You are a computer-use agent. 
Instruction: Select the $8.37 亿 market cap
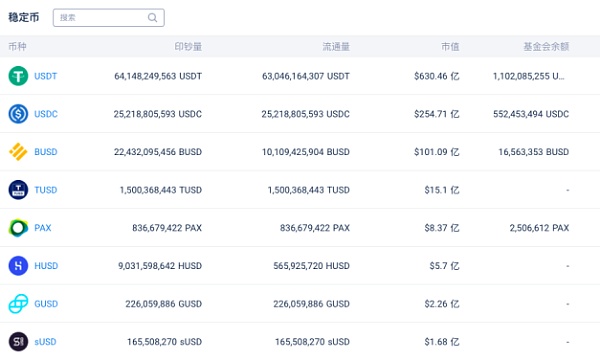pos(442,228)
